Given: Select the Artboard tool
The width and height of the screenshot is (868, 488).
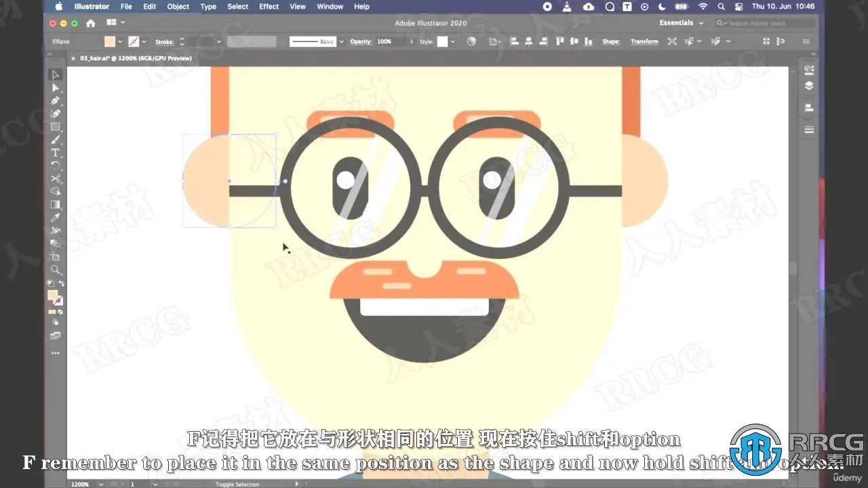Looking at the screenshot, I should pyautogui.click(x=56, y=257).
